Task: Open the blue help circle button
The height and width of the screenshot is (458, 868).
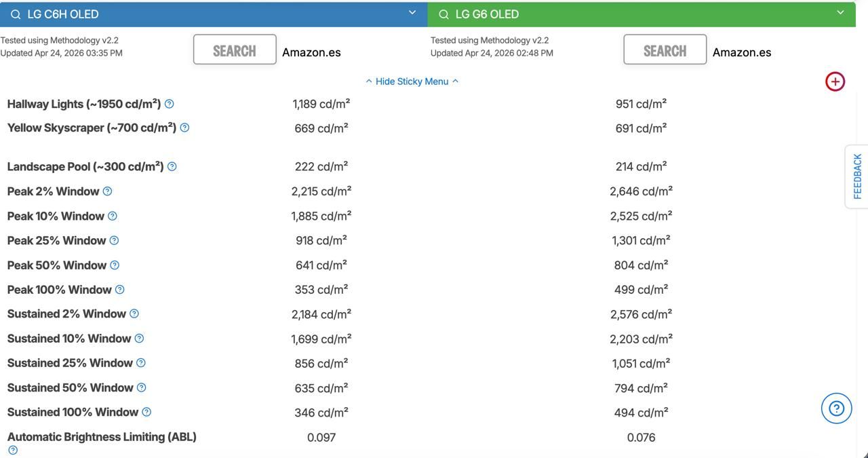Action: coord(836,408)
